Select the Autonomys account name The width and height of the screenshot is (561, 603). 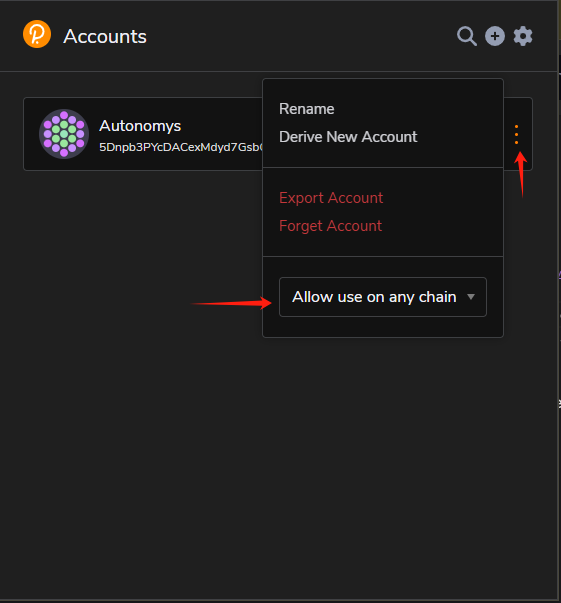(140, 126)
